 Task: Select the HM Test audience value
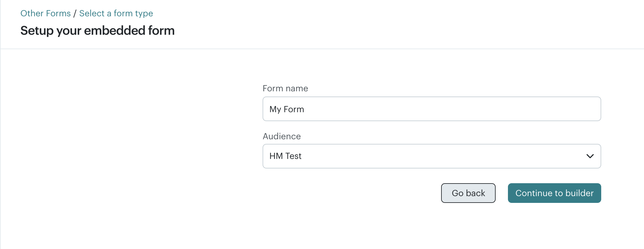click(x=285, y=156)
